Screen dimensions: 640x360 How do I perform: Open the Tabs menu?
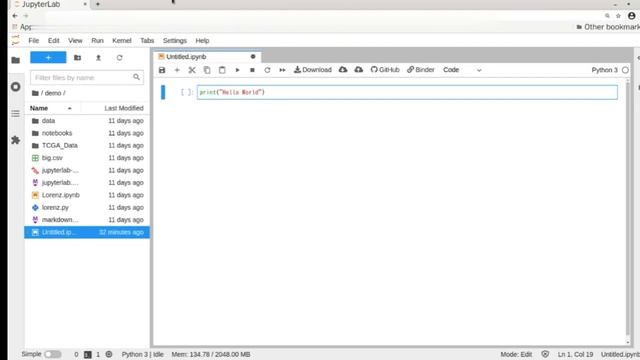point(147,41)
